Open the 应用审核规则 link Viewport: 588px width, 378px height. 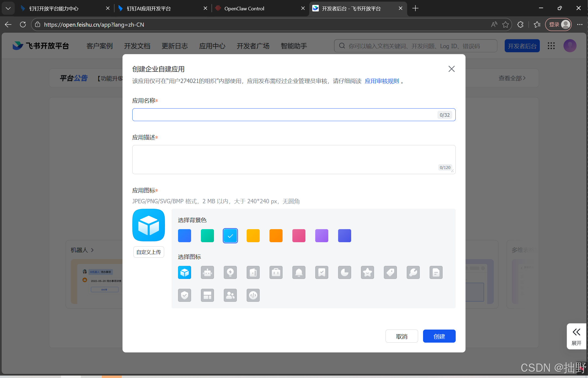[382, 81]
